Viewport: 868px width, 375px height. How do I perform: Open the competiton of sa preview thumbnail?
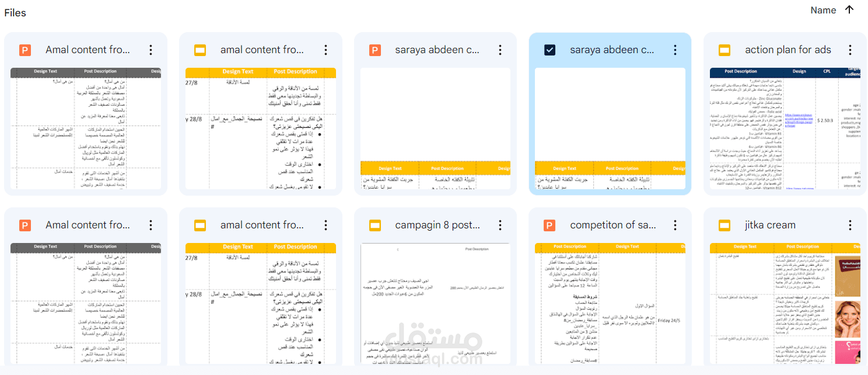click(610, 303)
